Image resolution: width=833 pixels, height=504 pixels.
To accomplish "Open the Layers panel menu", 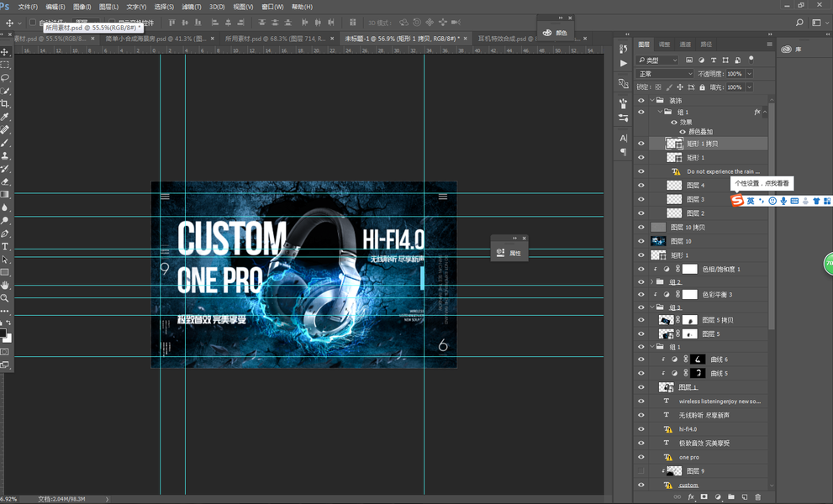I will (769, 44).
